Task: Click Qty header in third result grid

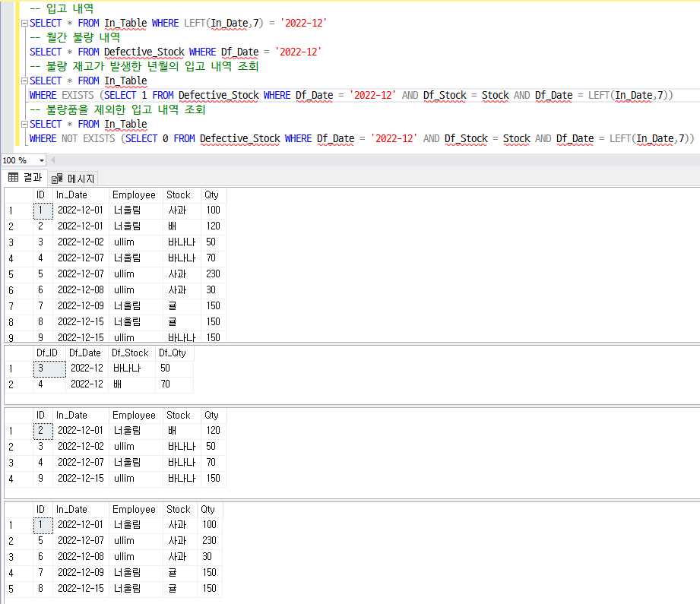Action: coord(213,416)
